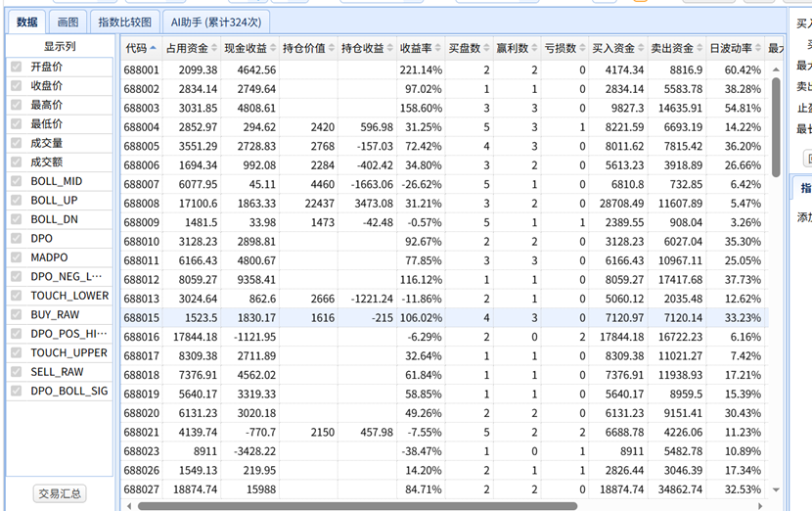
Task: Sort by 持仓价值 column arrows
Action: click(332, 48)
